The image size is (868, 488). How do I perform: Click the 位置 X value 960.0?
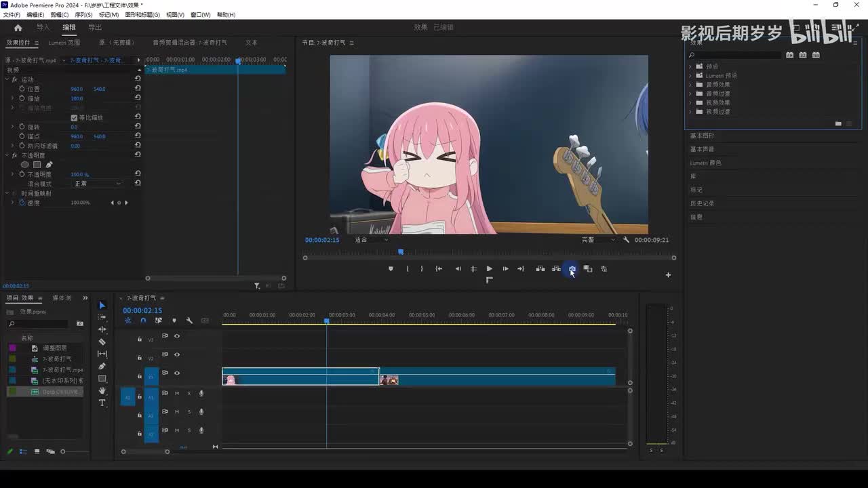point(77,89)
